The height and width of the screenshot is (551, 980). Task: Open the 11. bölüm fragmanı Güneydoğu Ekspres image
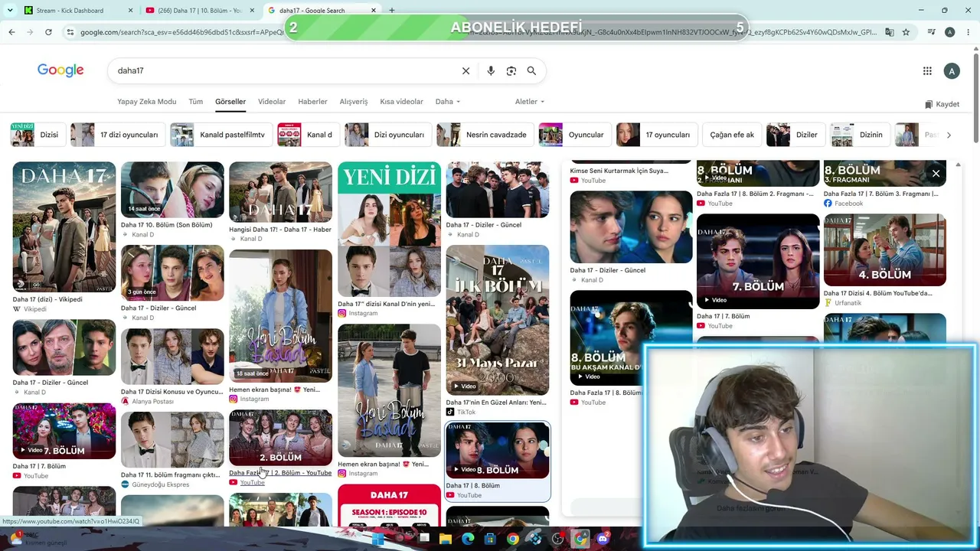click(172, 440)
